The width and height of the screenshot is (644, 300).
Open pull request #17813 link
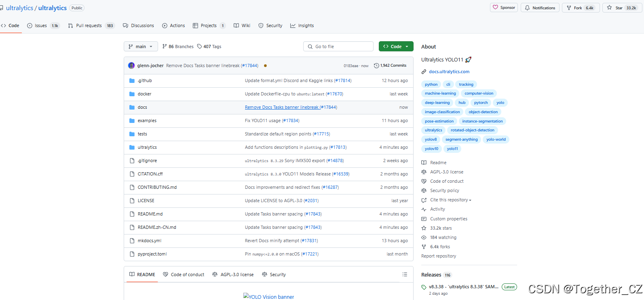click(x=338, y=148)
